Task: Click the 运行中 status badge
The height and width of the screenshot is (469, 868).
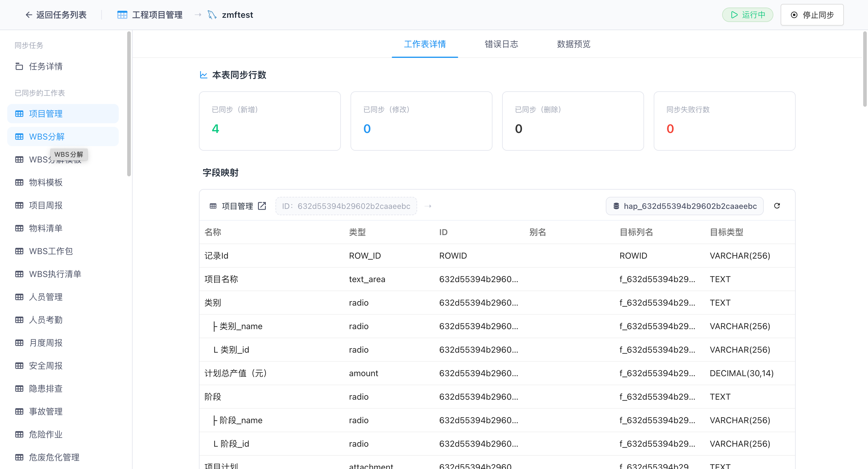Action: (x=747, y=15)
